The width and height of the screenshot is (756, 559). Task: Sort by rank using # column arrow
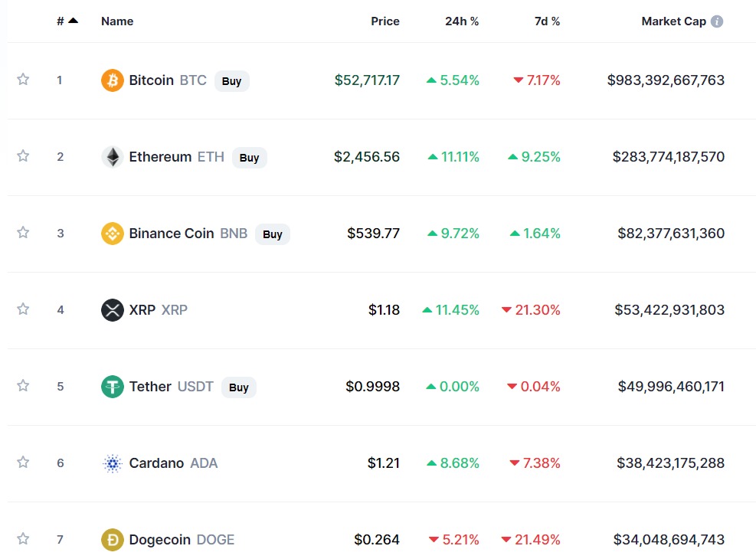[73, 21]
